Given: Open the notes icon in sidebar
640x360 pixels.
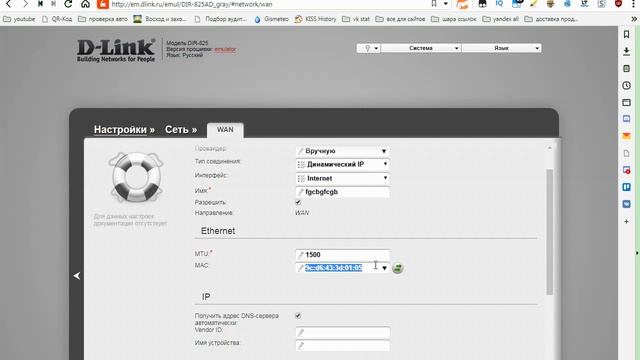Looking at the screenshot, I should pyautogui.click(x=627, y=69).
